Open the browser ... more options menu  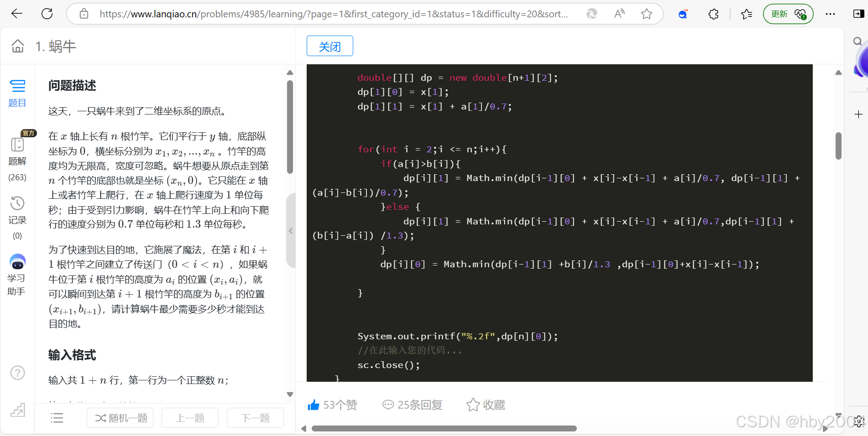[830, 14]
